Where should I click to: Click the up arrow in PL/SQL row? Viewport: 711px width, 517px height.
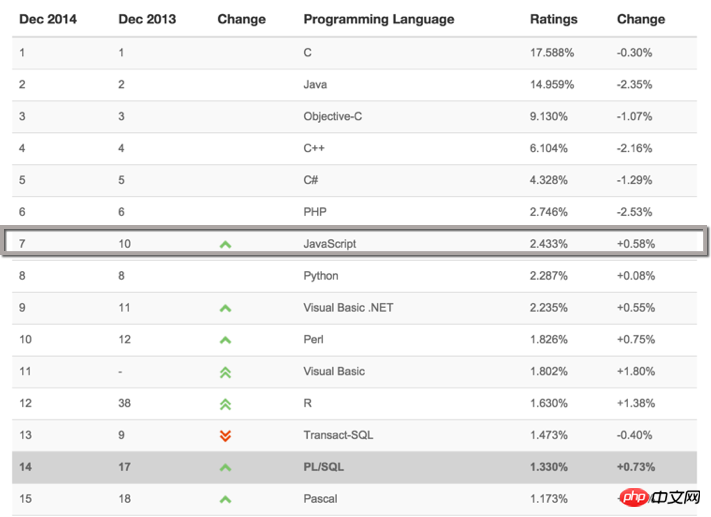point(225,467)
